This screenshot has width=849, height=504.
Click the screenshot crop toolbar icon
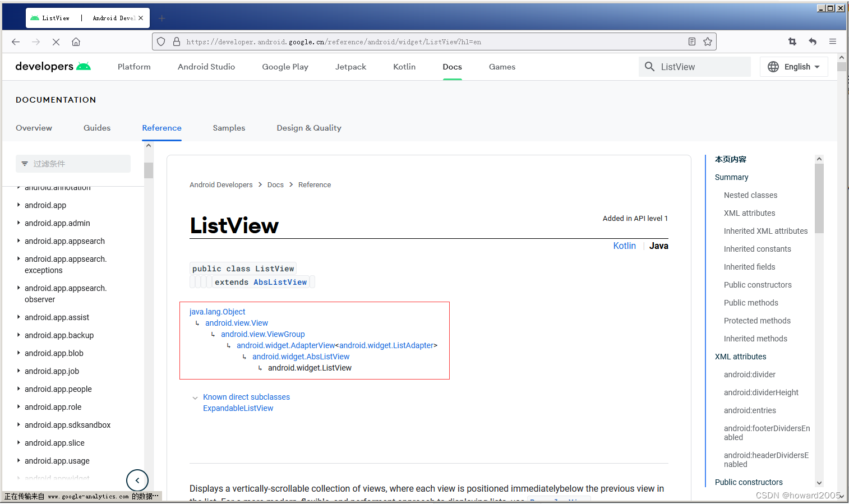pos(792,41)
